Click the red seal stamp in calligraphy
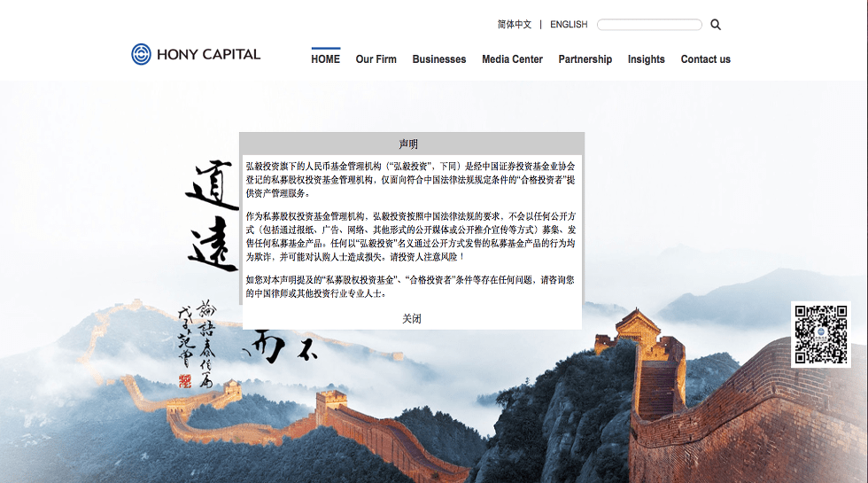 pos(185,380)
